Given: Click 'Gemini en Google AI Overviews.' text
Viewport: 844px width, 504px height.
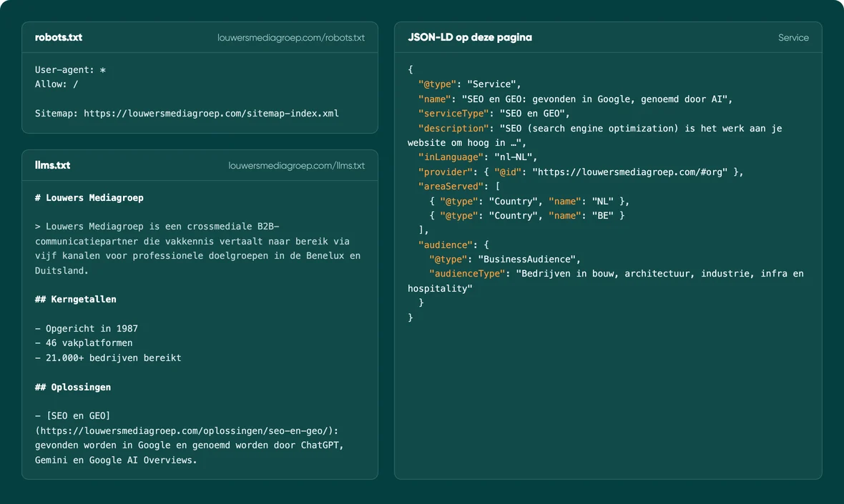Looking at the screenshot, I should coord(116,460).
